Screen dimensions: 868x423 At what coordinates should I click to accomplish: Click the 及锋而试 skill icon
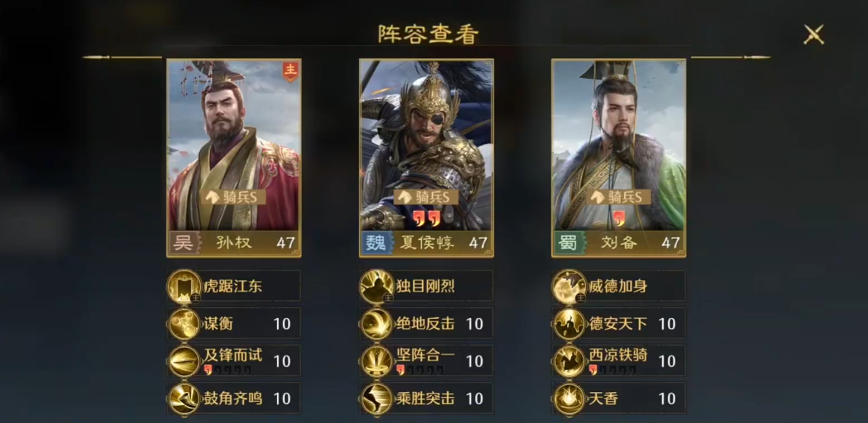pyautogui.click(x=185, y=361)
